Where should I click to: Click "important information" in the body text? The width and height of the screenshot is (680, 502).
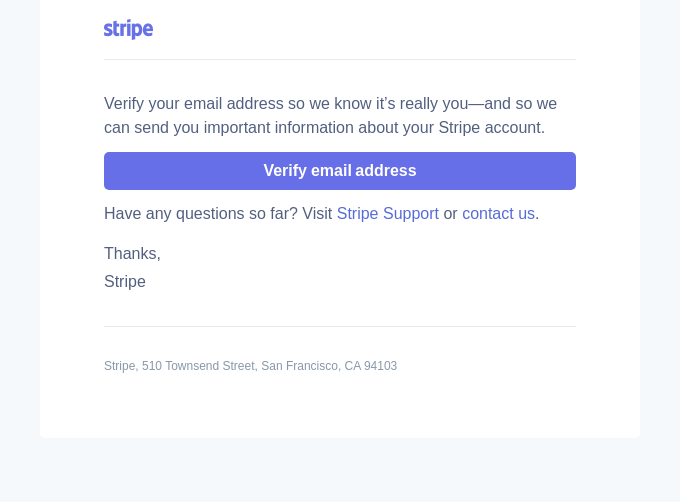279,128
